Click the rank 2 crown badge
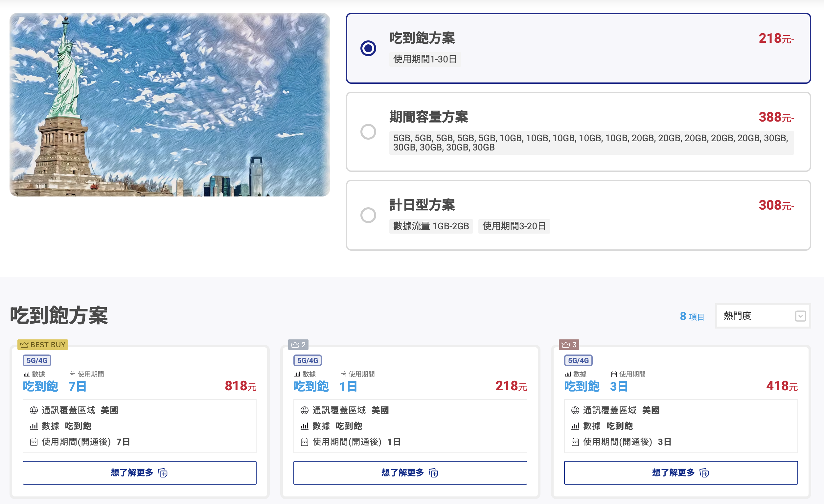 point(298,344)
